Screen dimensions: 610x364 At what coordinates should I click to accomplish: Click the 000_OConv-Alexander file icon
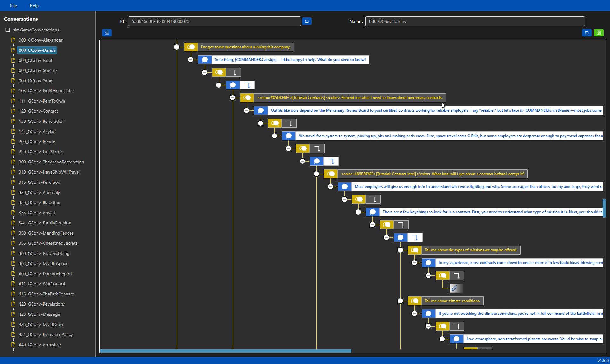point(13,40)
